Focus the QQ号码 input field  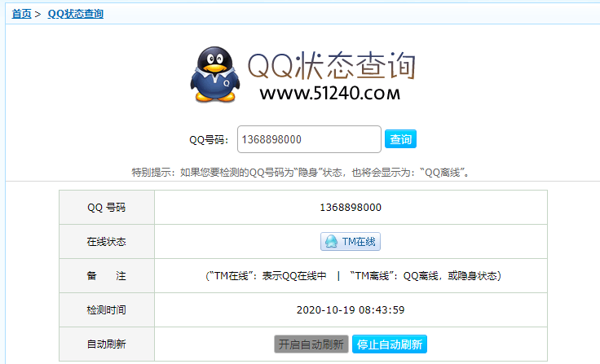pos(309,139)
